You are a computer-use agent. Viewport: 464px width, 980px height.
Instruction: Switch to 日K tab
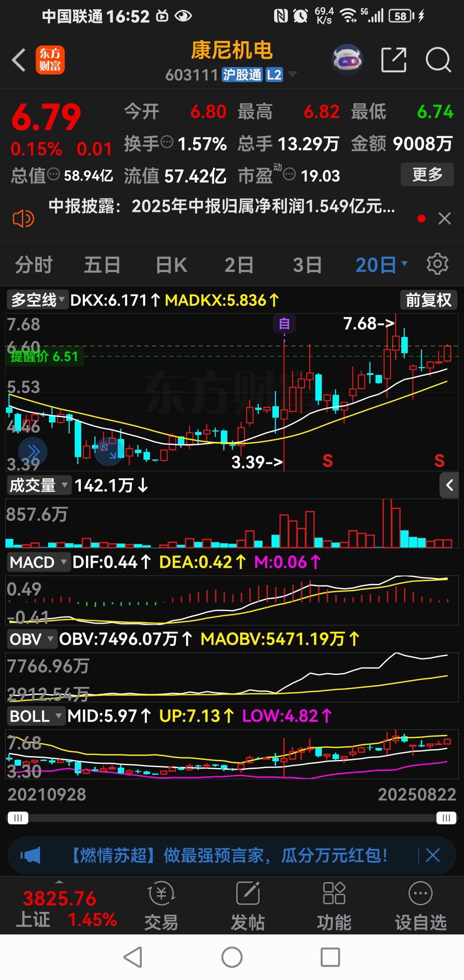pyautogui.click(x=171, y=264)
